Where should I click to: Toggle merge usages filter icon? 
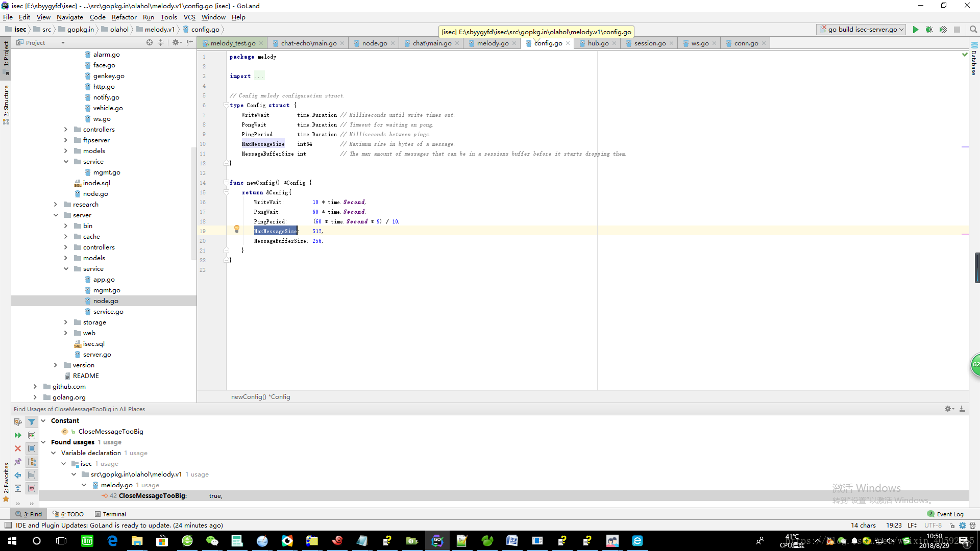(32, 422)
